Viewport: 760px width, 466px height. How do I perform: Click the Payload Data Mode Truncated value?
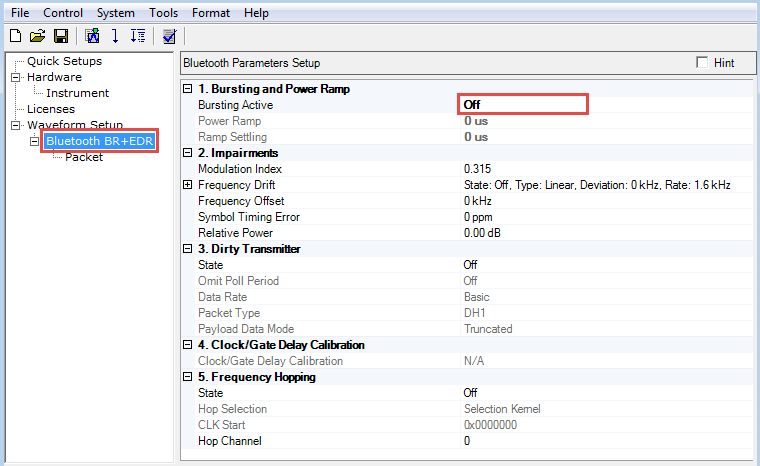tap(488, 329)
